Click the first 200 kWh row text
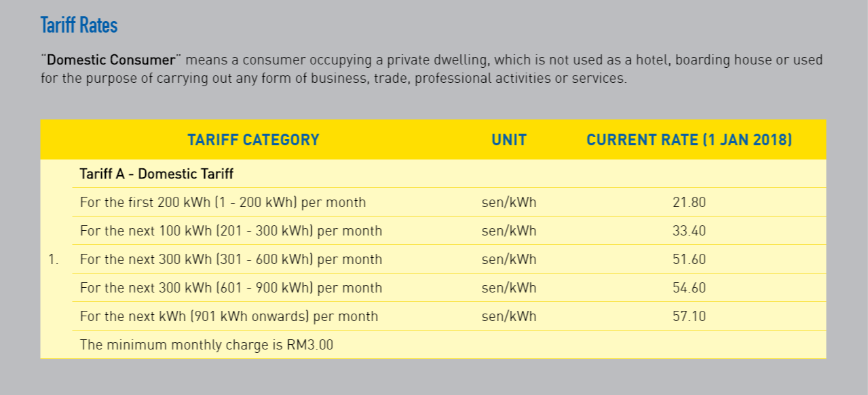Screen dimensions: 868x395 click(223, 202)
